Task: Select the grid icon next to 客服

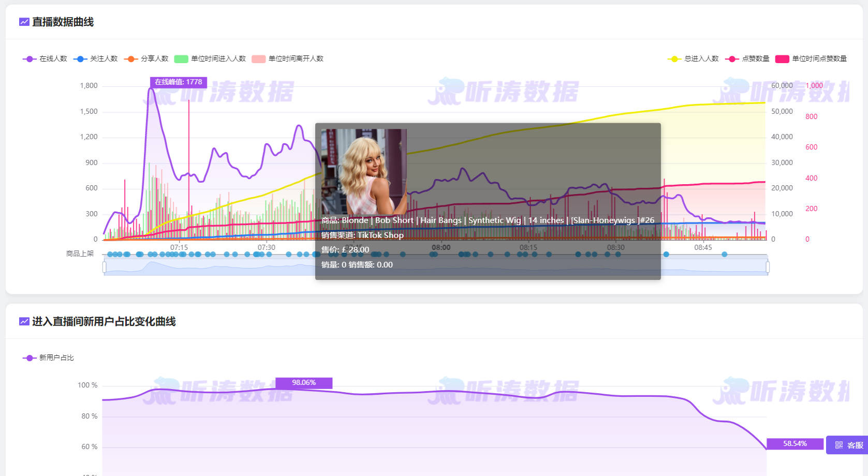Action: (x=840, y=445)
